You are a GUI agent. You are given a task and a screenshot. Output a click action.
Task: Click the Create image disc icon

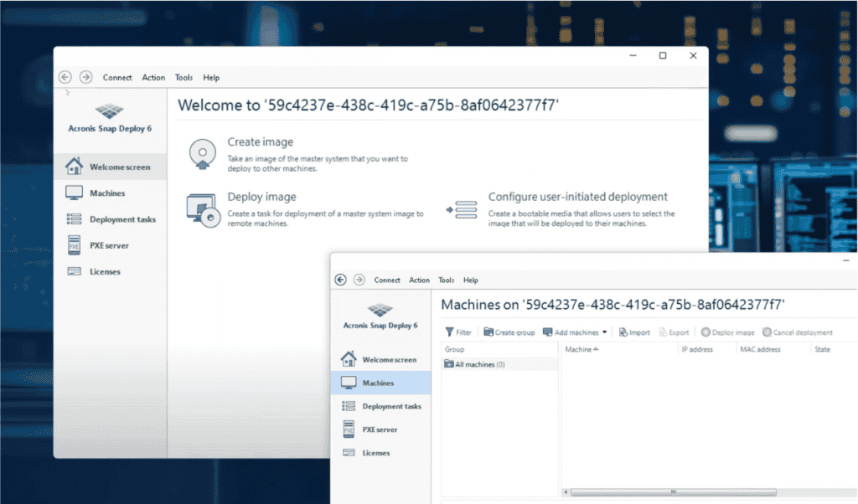(x=203, y=154)
